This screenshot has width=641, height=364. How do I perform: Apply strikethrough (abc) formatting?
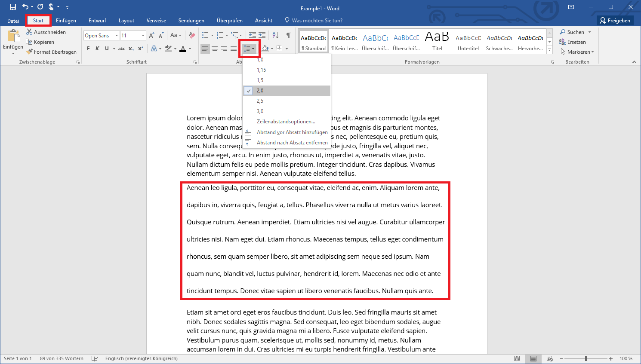pyautogui.click(x=122, y=49)
